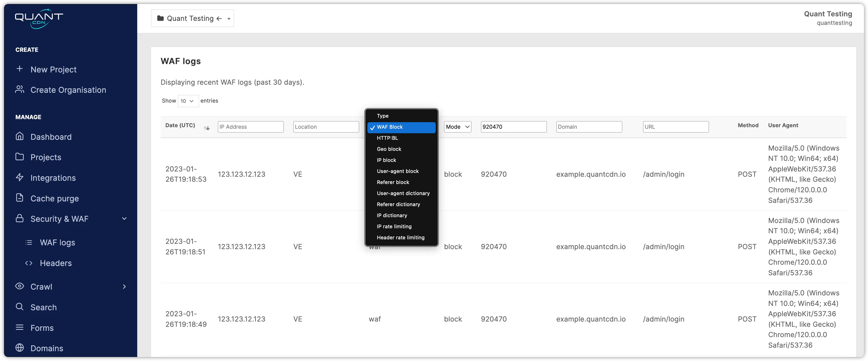Image resolution: width=868 pixels, height=361 pixels.
Task: Open the entries count dropdown
Action: [188, 101]
